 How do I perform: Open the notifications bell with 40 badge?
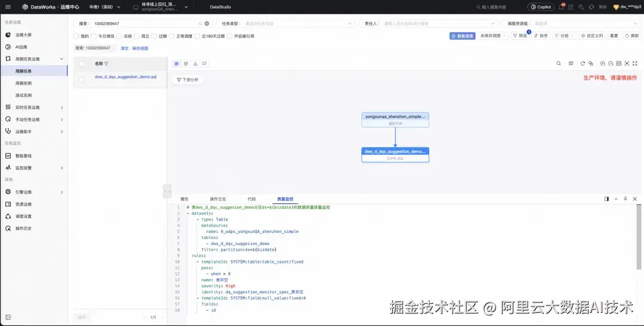(561, 7)
